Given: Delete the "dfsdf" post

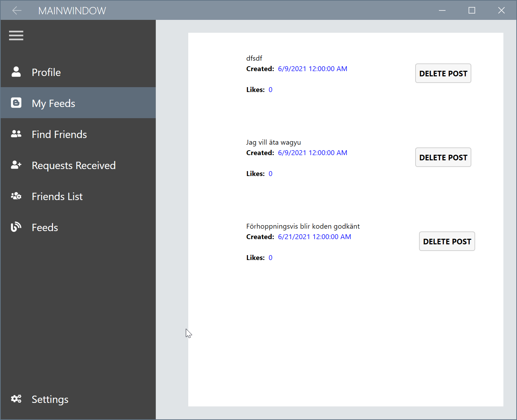Looking at the screenshot, I should 443,73.
